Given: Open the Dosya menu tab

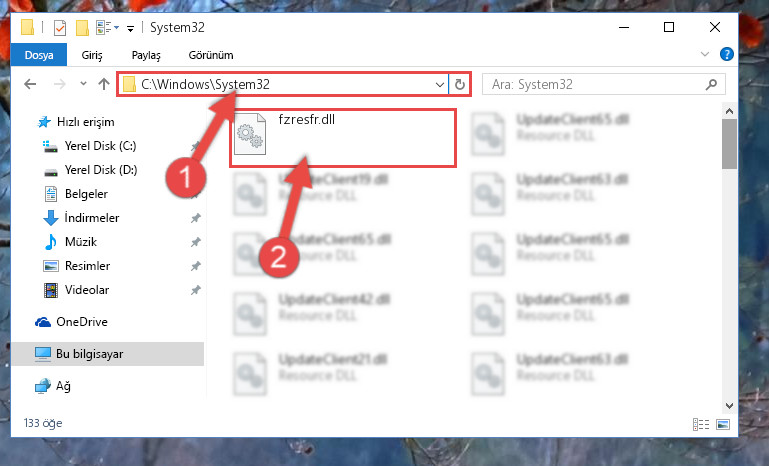Looking at the screenshot, I should click(x=39, y=55).
